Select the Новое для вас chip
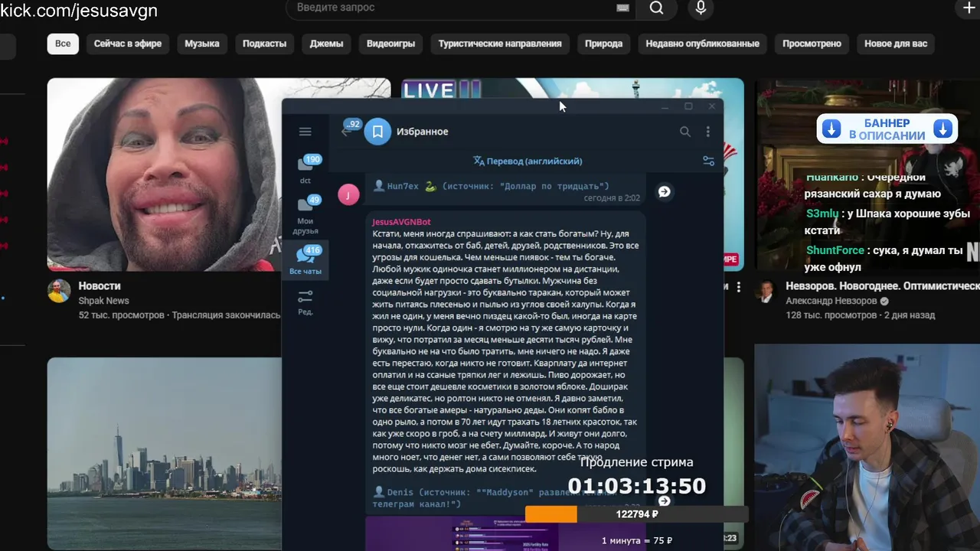The image size is (980, 551). [896, 44]
